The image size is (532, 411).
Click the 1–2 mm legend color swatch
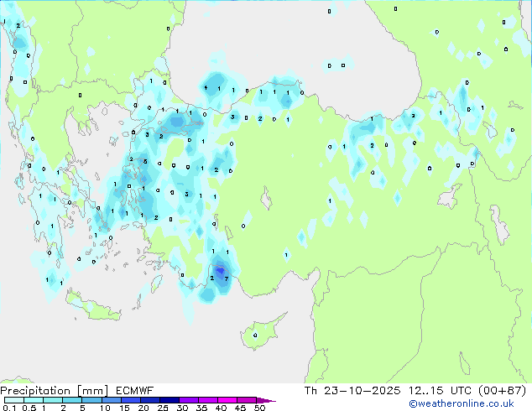[x=53, y=400]
